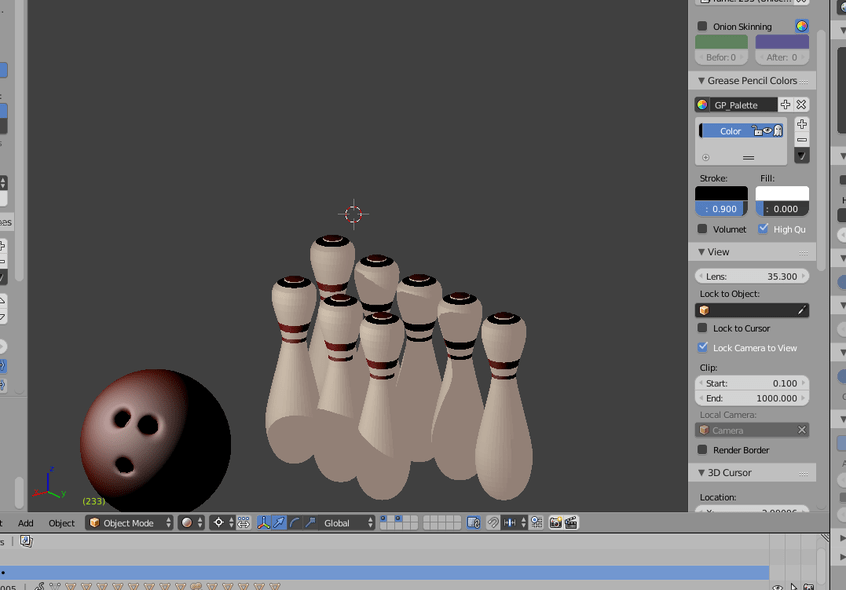The width and height of the screenshot is (846, 590).
Task: Select the Rotate manipulator icon
Action: point(295,522)
